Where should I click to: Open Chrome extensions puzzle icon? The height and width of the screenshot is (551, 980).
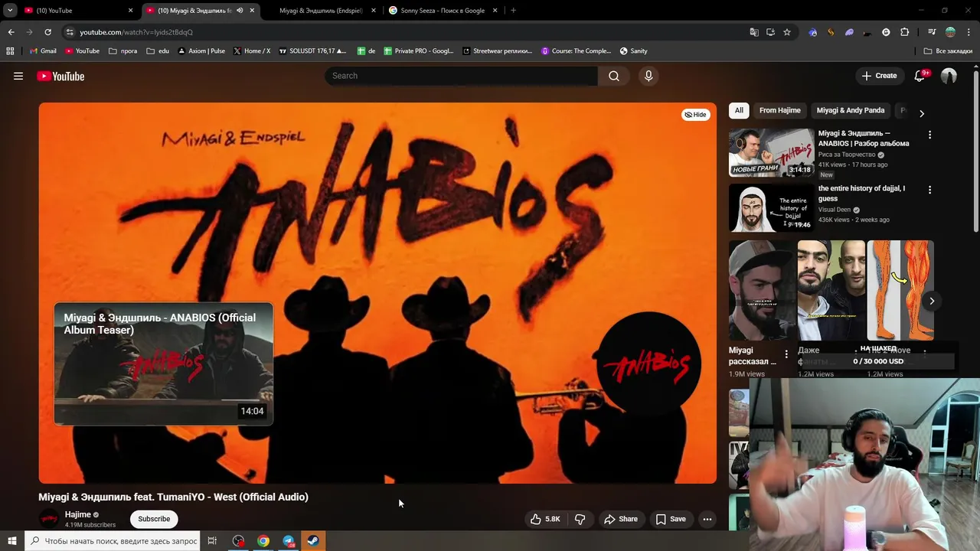click(x=904, y=32)
